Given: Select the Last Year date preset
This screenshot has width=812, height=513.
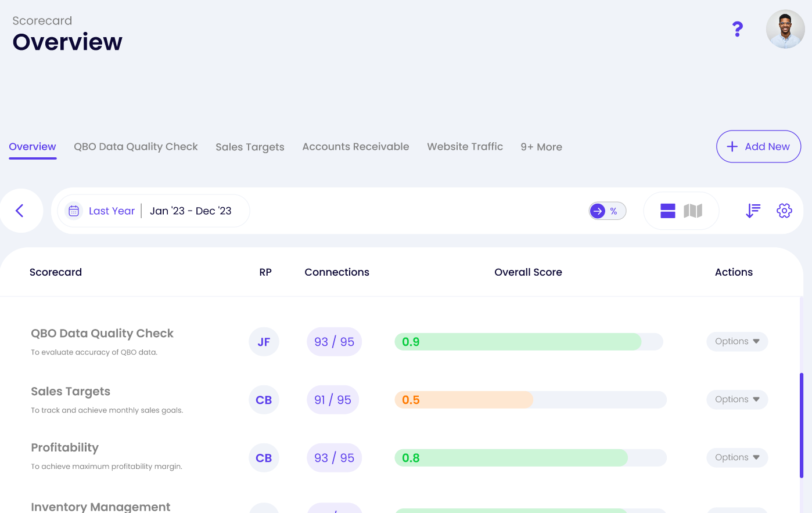Looking at the screenshot, I should [112, 211].
